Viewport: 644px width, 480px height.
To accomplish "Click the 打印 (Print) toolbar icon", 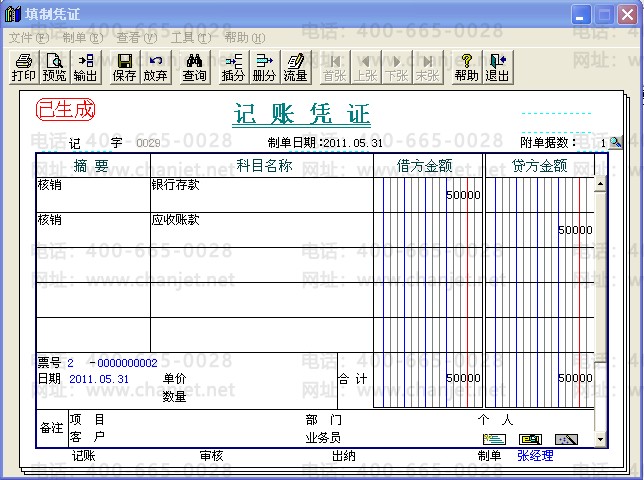I will [23, 67].
